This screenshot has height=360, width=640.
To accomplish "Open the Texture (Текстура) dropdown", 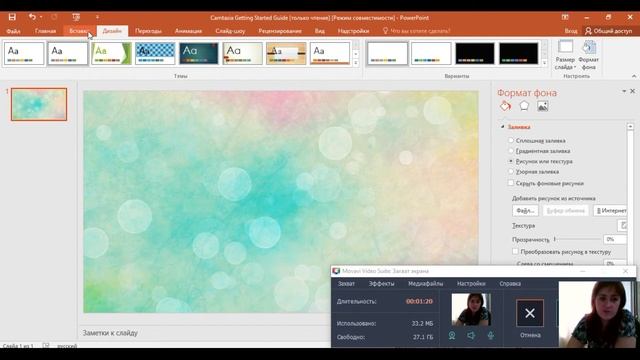I will click(x=622, y=225).
